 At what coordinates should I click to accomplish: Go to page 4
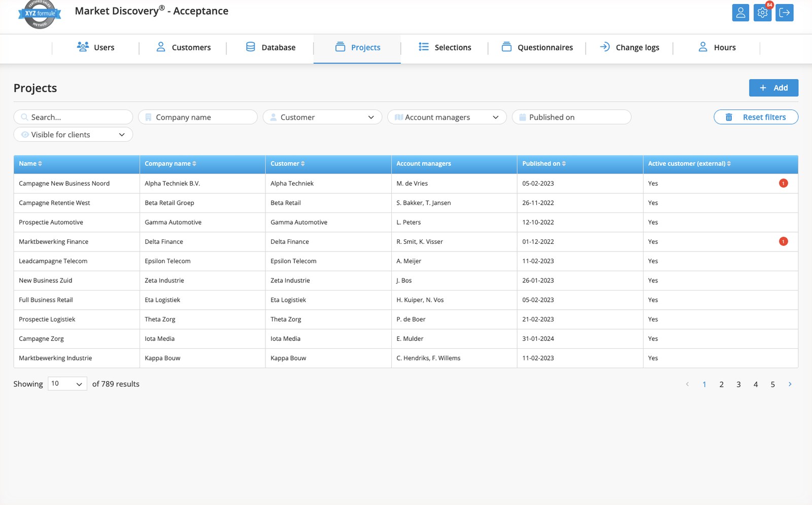756,384
